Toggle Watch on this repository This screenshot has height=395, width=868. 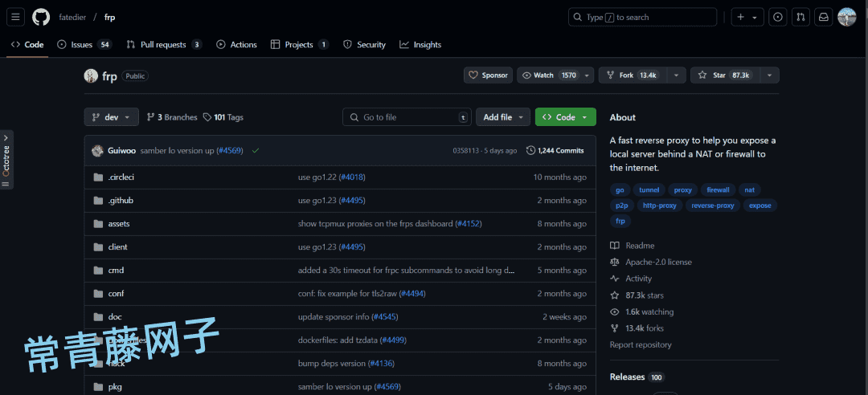[548, 75]
